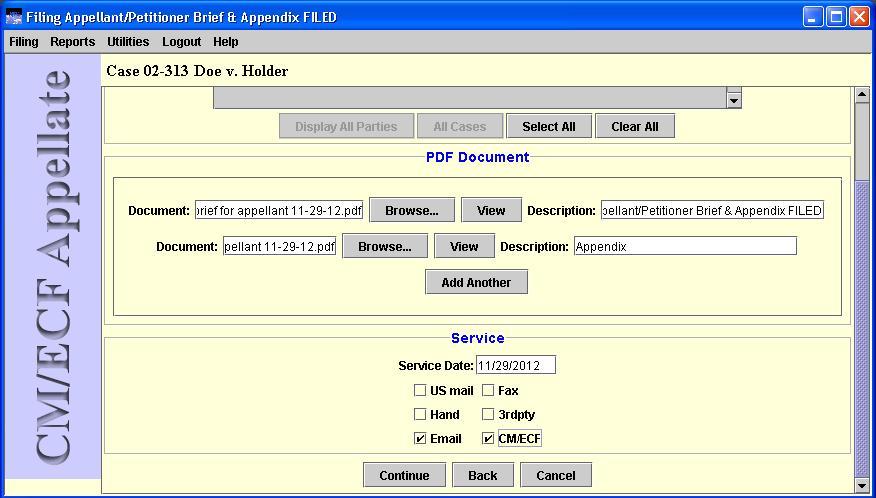
Task: Check the Hand service option
Action: (420, 414)
